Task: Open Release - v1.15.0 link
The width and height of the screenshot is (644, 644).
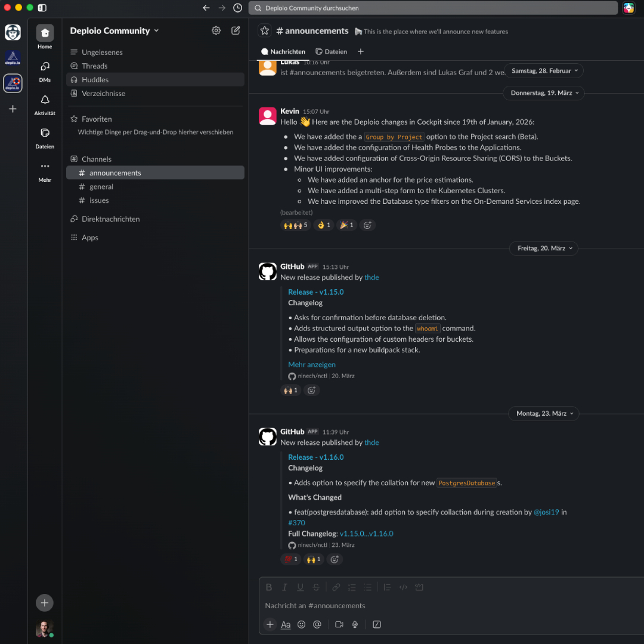Action: click(x=316, y=292)
